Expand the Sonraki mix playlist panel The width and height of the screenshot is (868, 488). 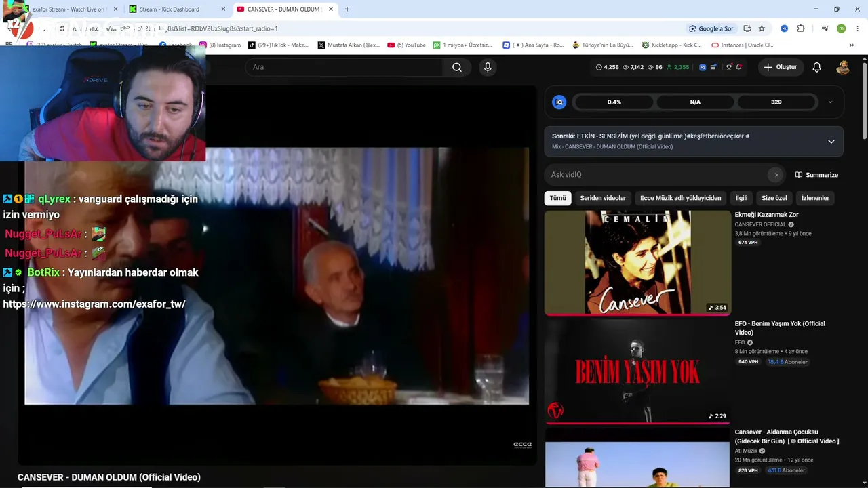(831, 142)
